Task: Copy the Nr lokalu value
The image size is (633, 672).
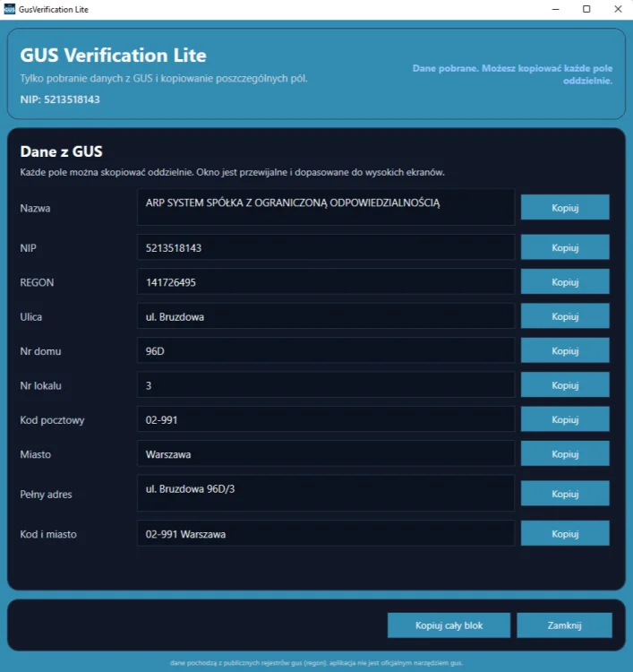Action: 565,385
